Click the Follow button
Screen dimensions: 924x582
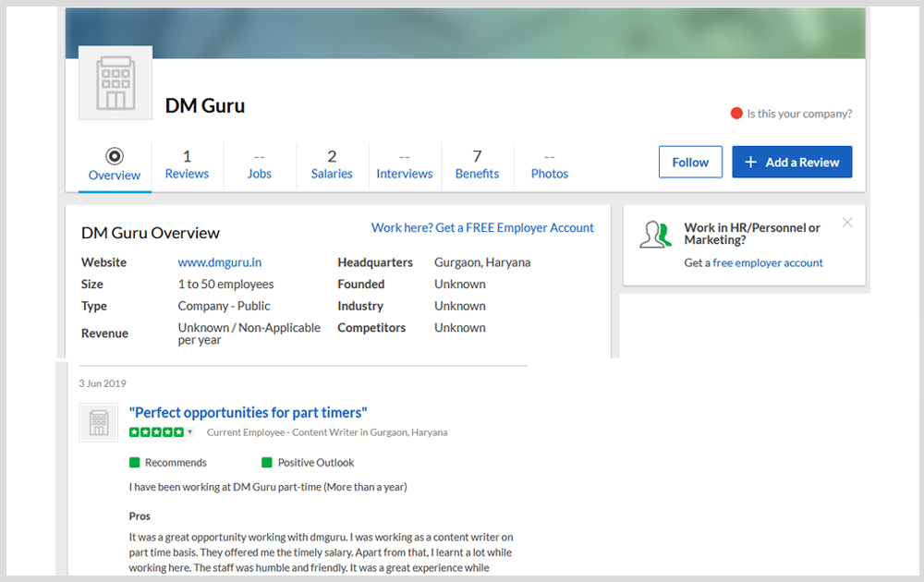[690, 162]
